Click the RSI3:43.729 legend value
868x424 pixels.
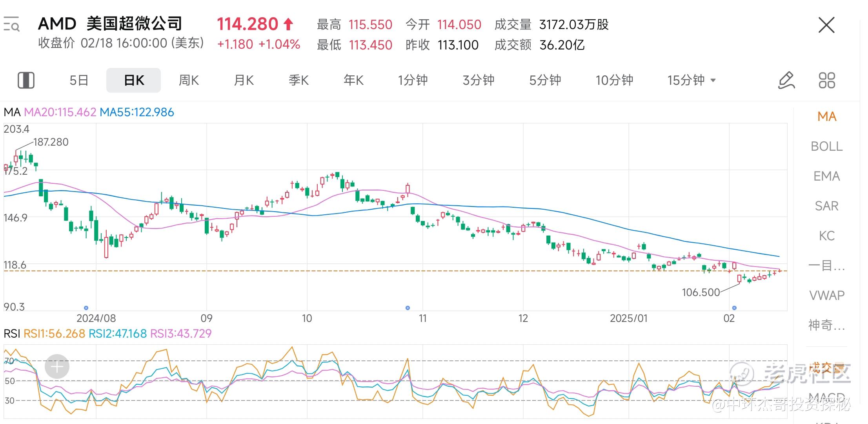tap(181, 334)
